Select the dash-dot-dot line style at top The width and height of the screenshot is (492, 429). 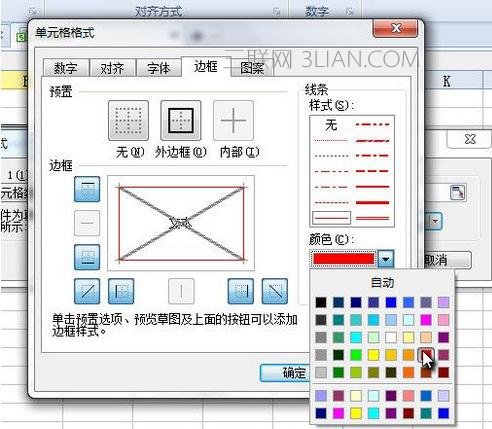(372, 124)
